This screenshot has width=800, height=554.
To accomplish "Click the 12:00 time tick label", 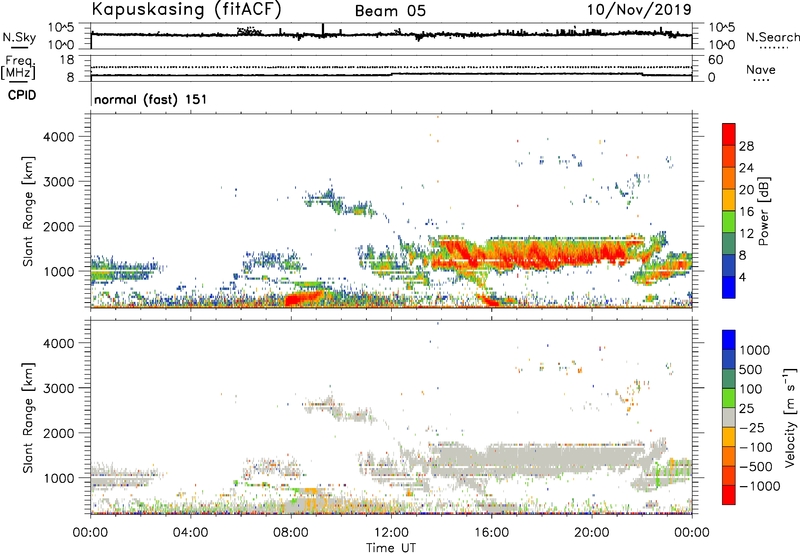I will pyautogui.click(x=391, y=533).
